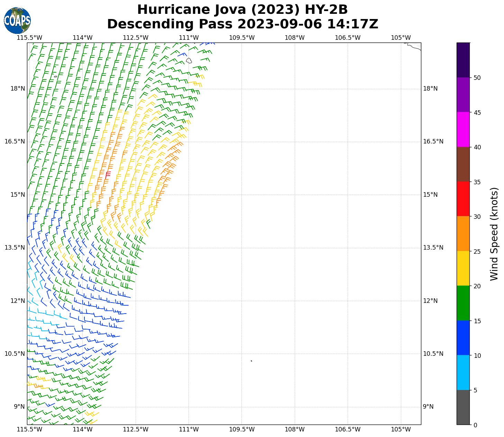
Task: Pick the orange 25–30 knot colorbar segment
Action: (x=463, y=233)
